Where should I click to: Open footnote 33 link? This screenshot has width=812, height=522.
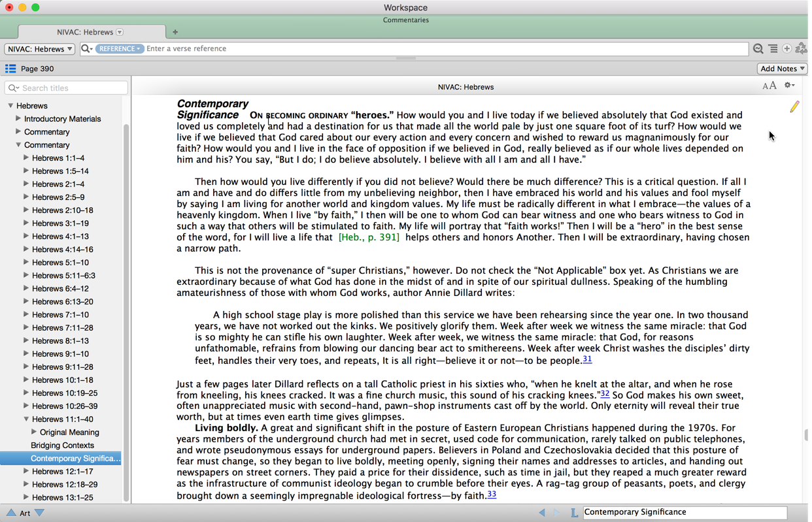492,495
